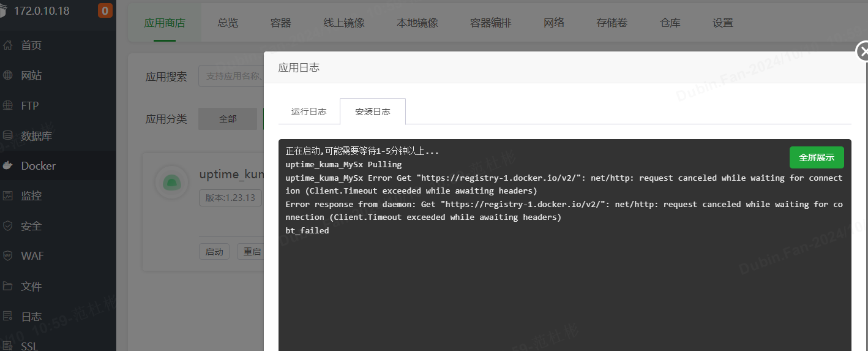Open 首页 in the sidebar
The image size is (868, 351).
coord(31,45)
